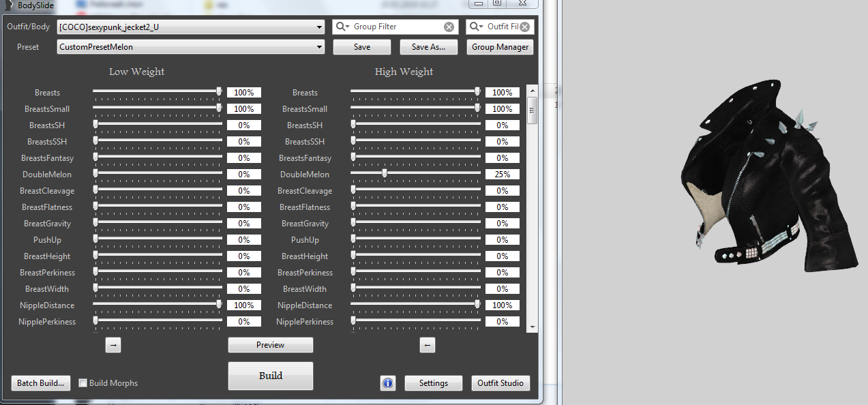The image size is (868, 405).
Task: Click the Outfit Filter search magnifier icon
Action: (476, 27)
